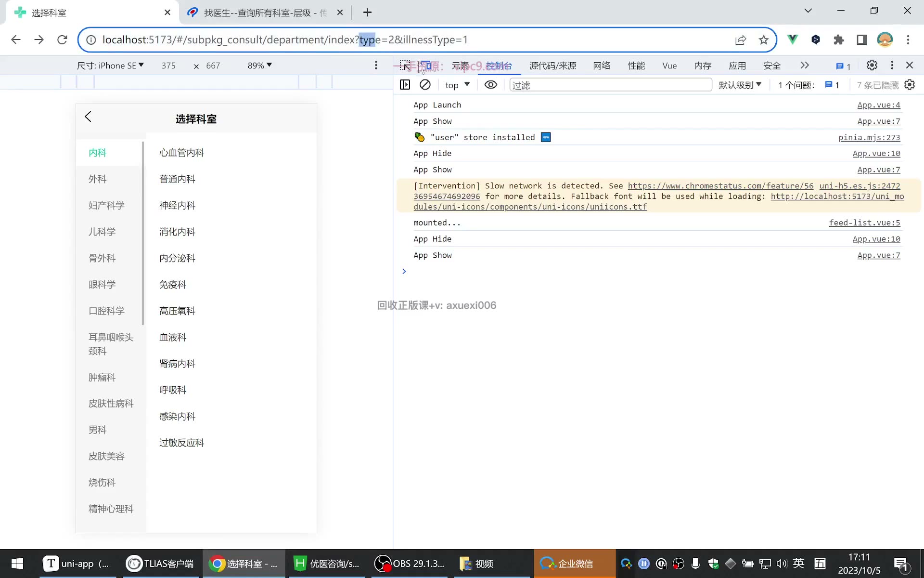The height and width of the screenshot is (578, 924).
Task: Open feed-list.vue:5 source link
Action: pos(864,223)
